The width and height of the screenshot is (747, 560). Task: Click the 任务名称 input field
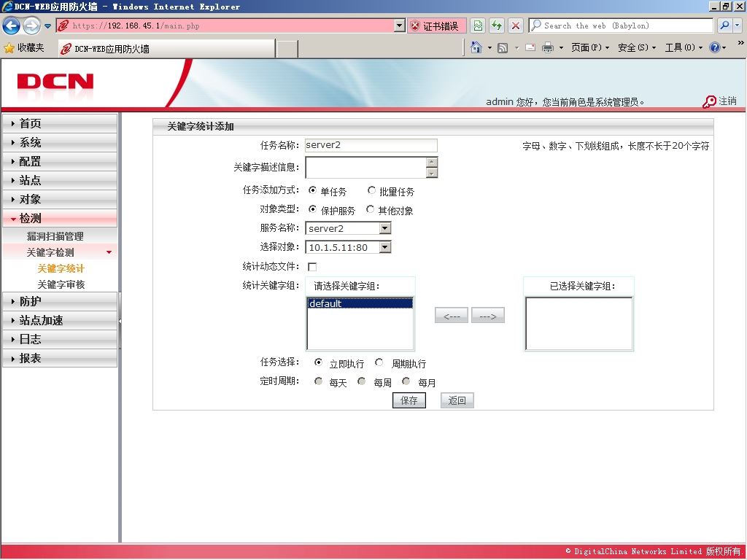tap(371, 145)
